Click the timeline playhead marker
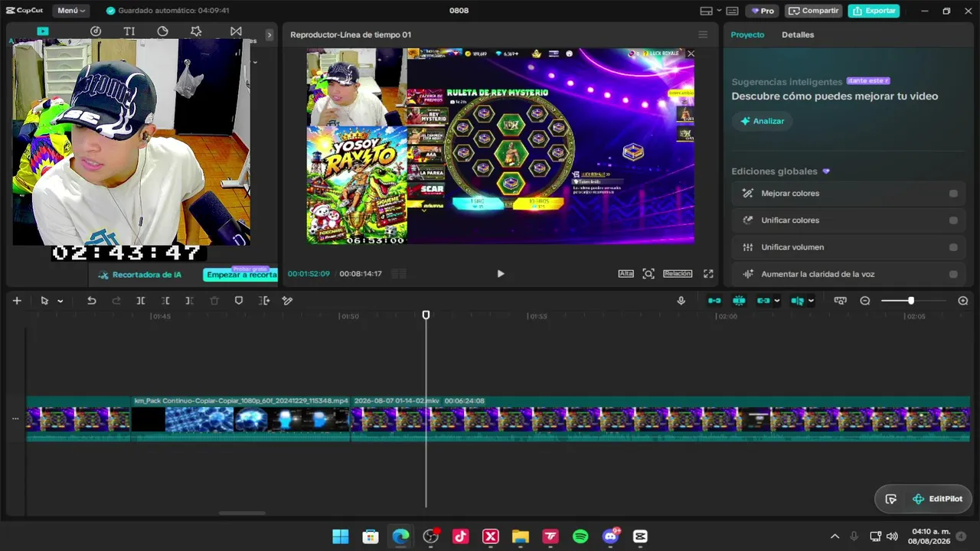Screen dimensions: 980x551 [426, 315]
